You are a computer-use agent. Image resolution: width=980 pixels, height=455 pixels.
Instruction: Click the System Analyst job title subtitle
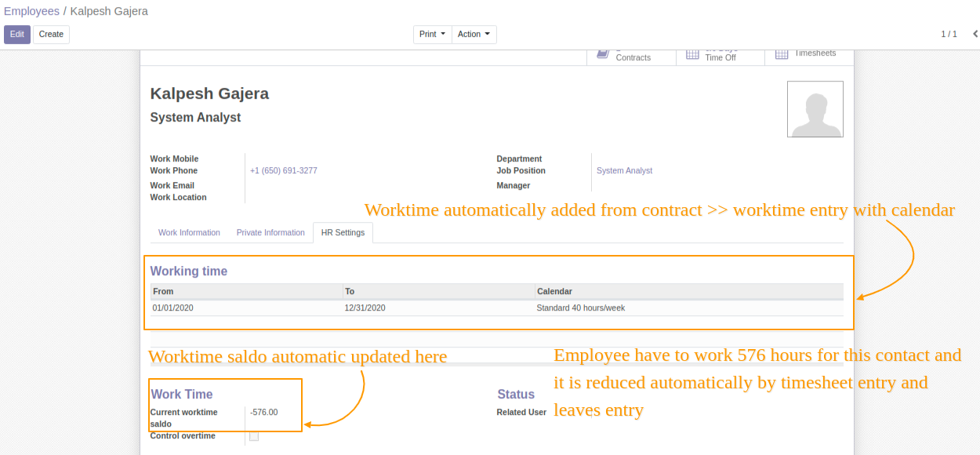tap(195, 118)
